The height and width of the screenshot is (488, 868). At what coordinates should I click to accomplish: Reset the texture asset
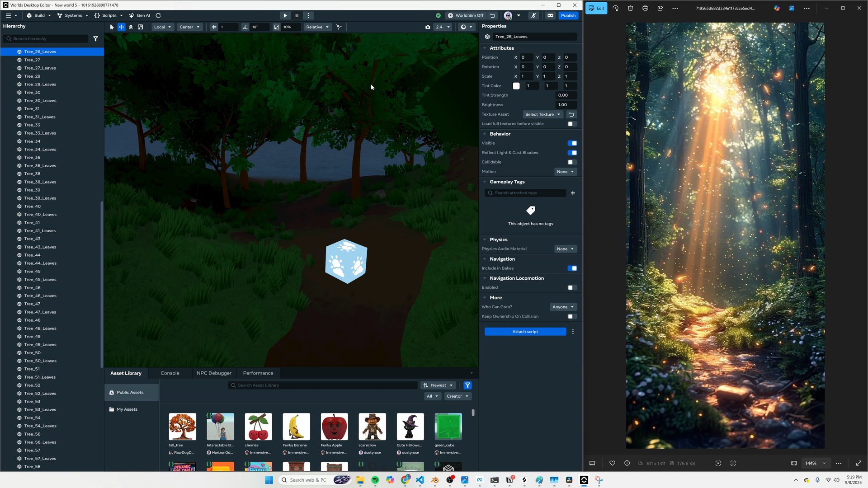pos(571,114)
